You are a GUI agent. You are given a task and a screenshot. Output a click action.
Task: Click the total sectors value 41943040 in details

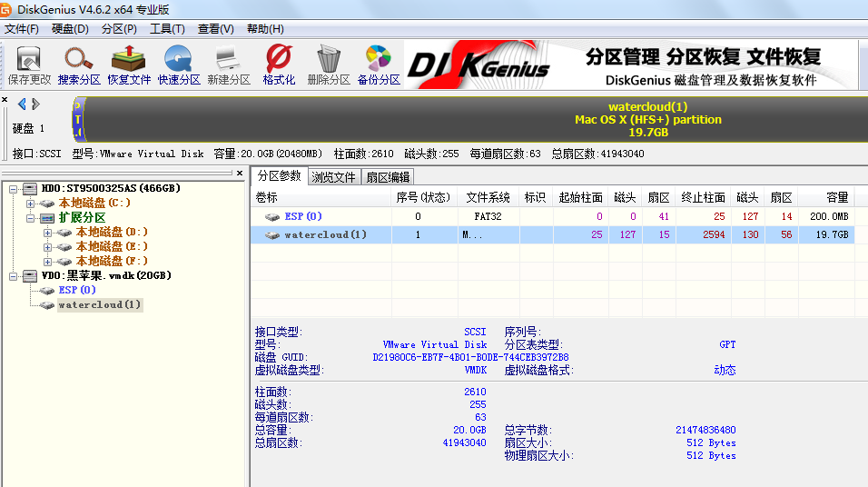pyautogui.click(x=464, y=442)
